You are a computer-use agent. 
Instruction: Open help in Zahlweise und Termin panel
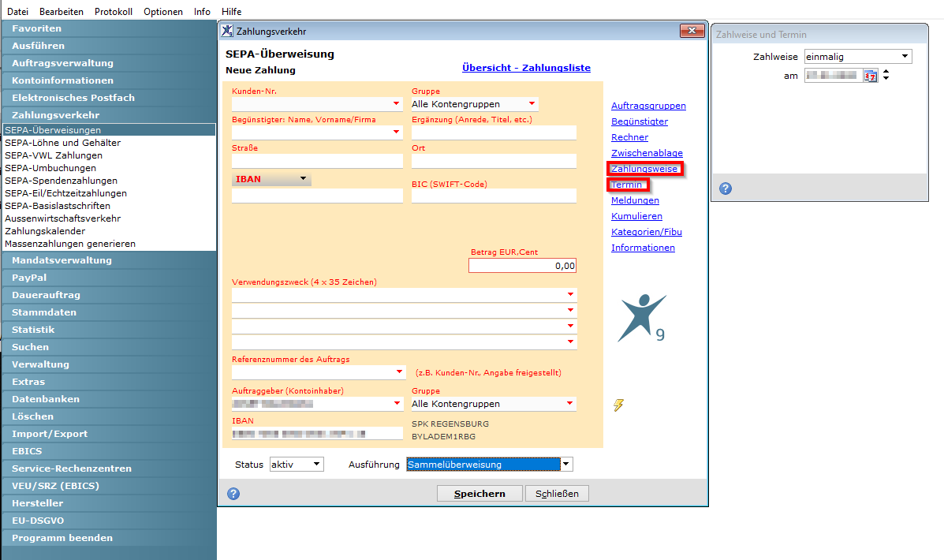[726, 189]
